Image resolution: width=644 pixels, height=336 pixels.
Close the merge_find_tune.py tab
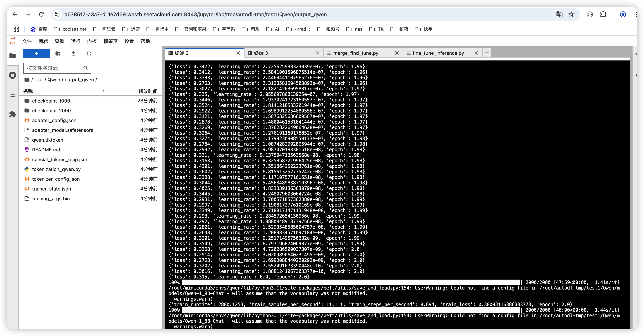click(397, 53)
